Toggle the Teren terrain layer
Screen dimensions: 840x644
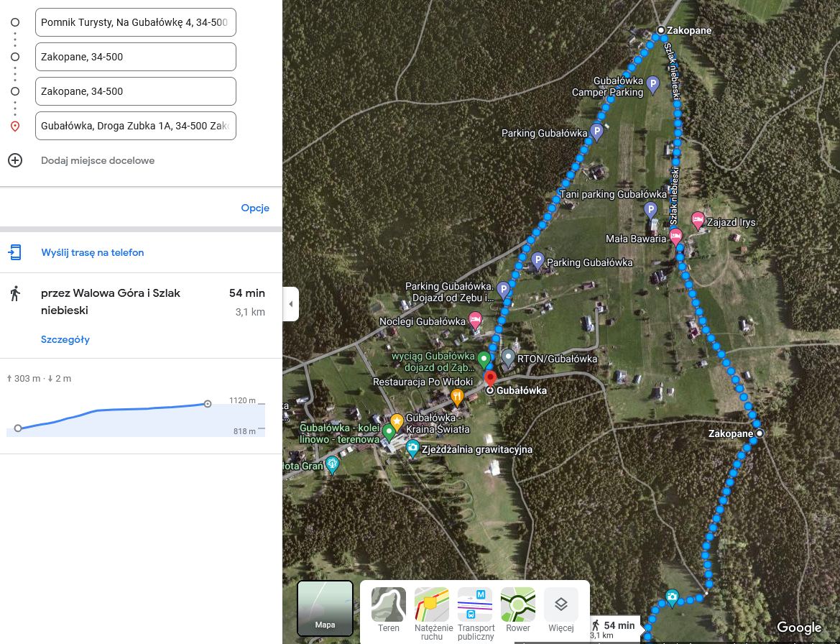[x=389, y=610]
